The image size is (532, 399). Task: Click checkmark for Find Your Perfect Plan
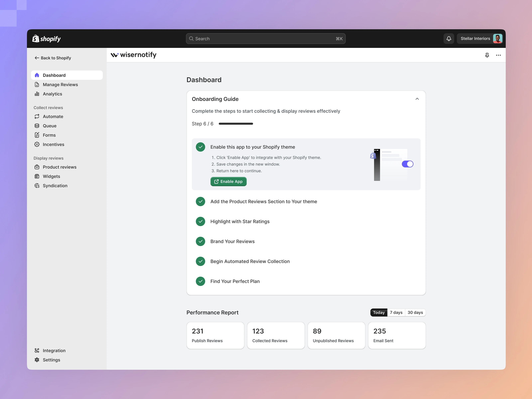pos(200,281)
